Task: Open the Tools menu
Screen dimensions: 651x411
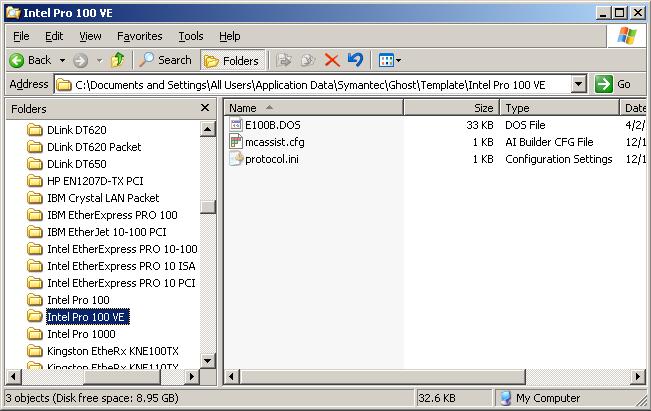Action: (191, 36)
